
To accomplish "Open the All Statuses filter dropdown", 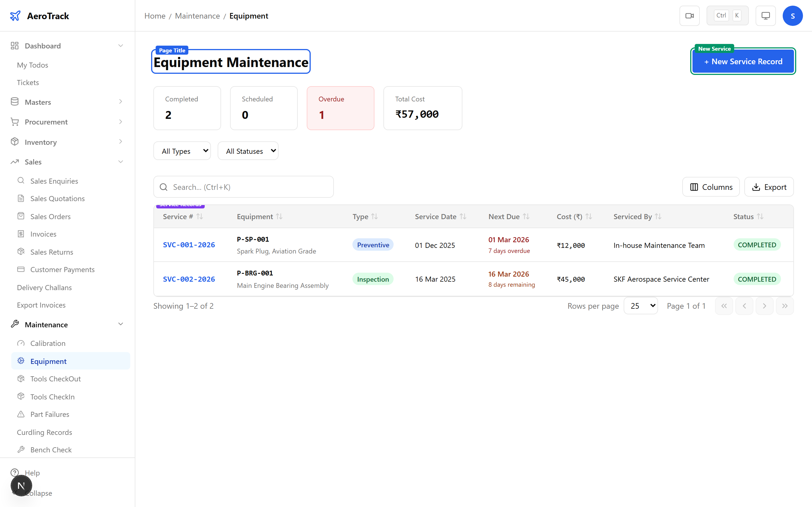I will click(x=248, y=151).
